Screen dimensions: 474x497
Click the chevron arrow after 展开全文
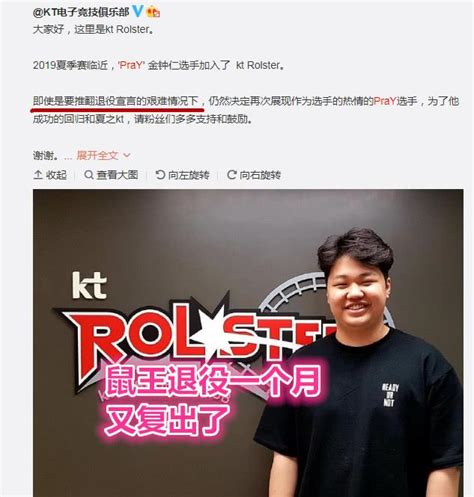(127, 156)
